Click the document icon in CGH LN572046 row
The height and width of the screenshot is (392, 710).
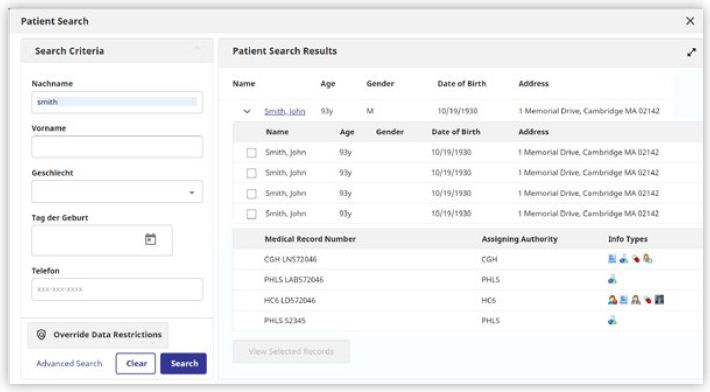click(612, 259)
